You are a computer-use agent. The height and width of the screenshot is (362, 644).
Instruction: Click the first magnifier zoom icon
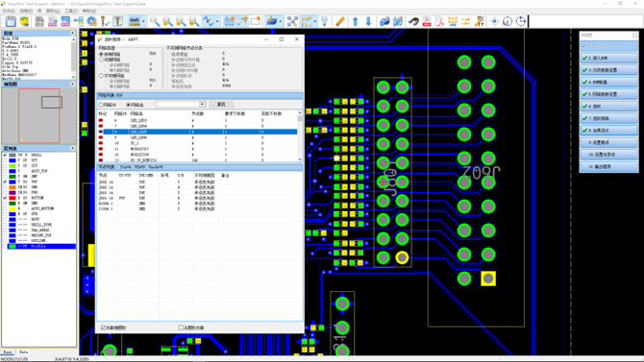155,21
